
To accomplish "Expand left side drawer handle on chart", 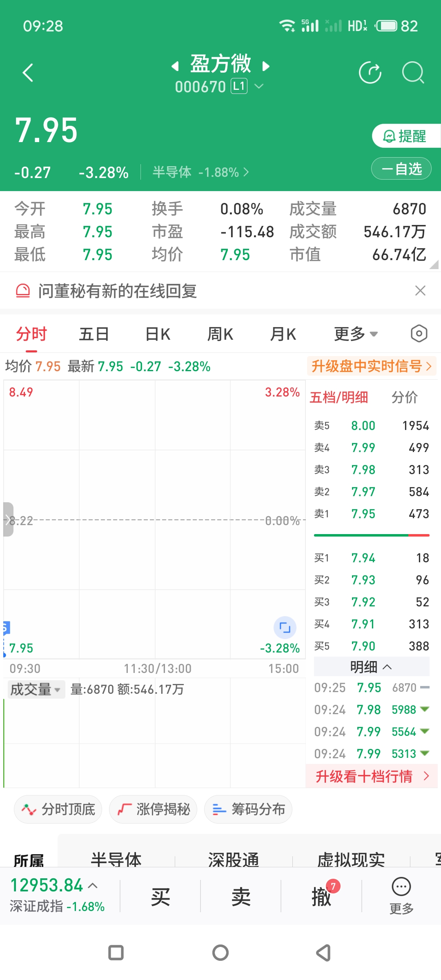I will click(x=8, y=519).
